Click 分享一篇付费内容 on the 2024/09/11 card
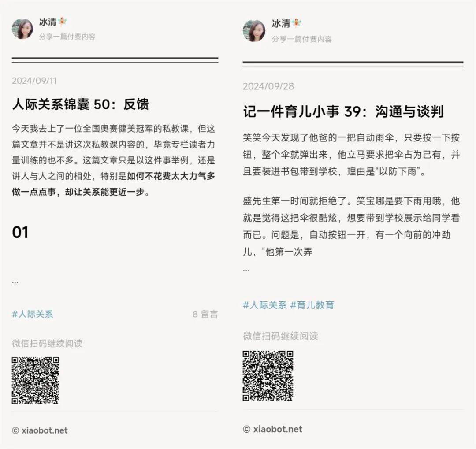The image size is (476, 449). pyautogui.click(x=67, y=37)
